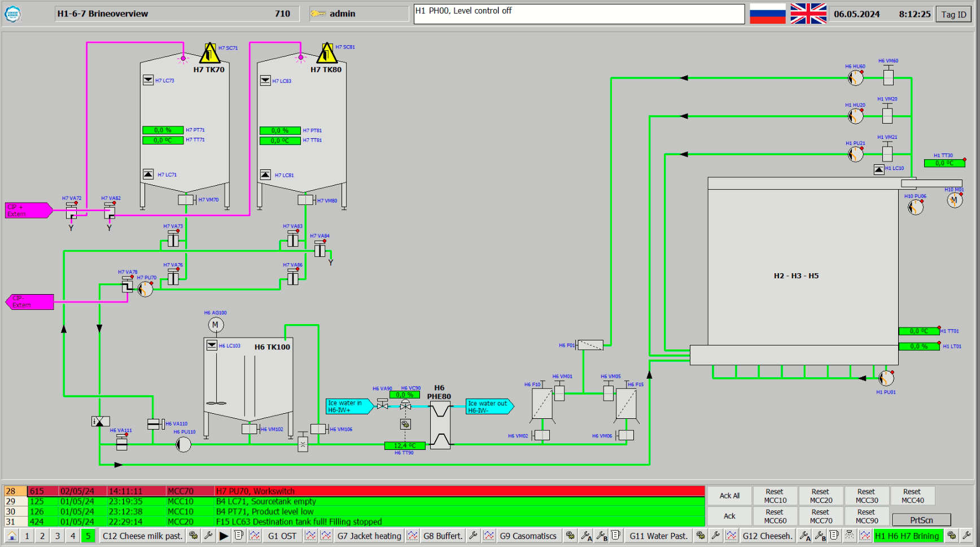Toggle valve H7 VA86
Viewport: 980px width, 547px height.
tap(293, 277)
